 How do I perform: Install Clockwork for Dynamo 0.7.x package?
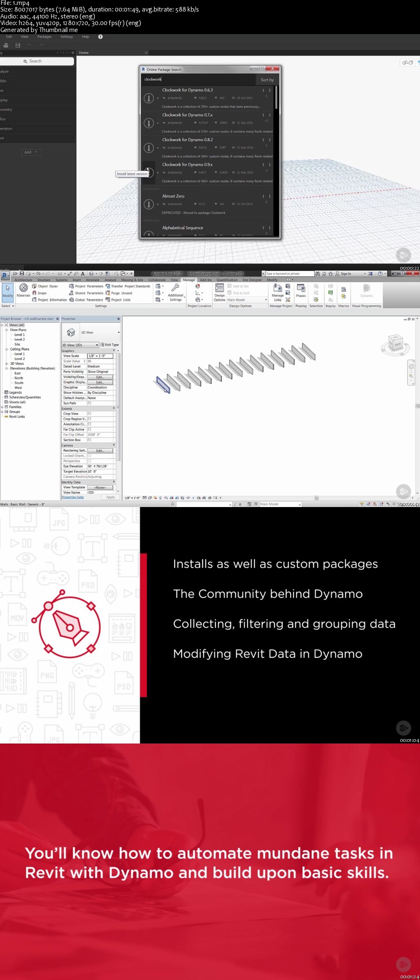(148, 123)
